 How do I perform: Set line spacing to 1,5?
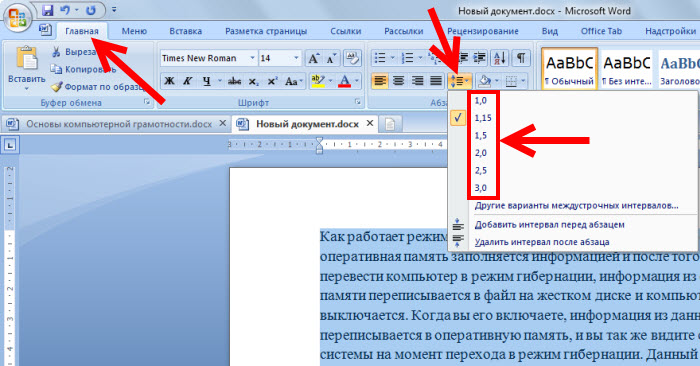click(x=481, y=136)
